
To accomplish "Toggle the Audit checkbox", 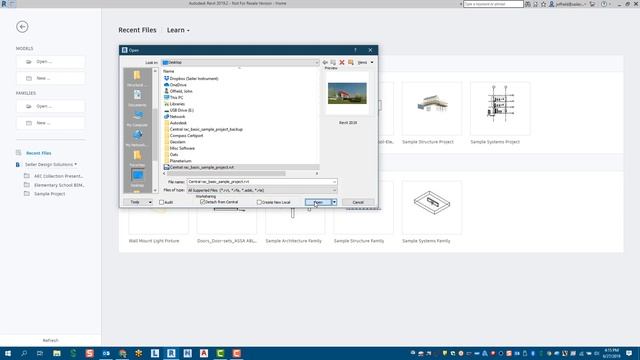I will point(162,202).
